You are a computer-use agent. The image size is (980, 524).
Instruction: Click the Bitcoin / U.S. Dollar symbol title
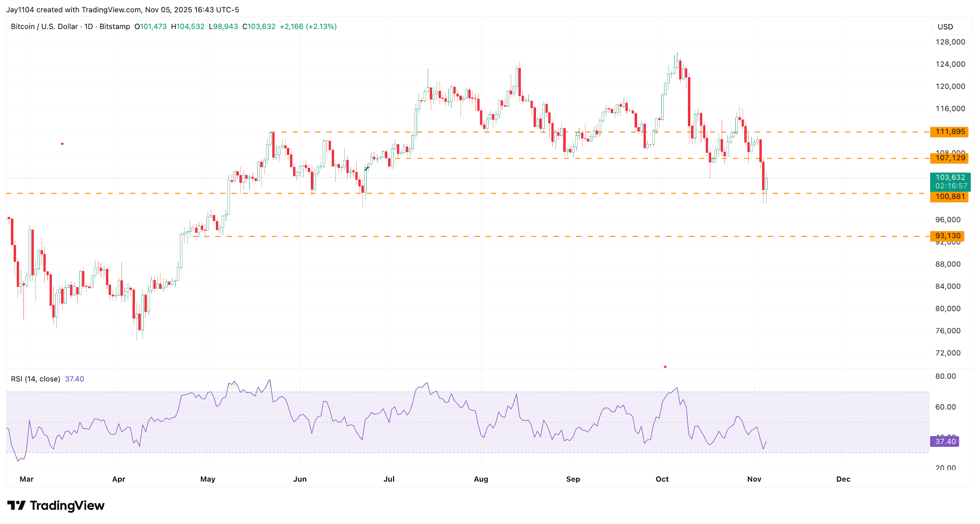point(44,27)
